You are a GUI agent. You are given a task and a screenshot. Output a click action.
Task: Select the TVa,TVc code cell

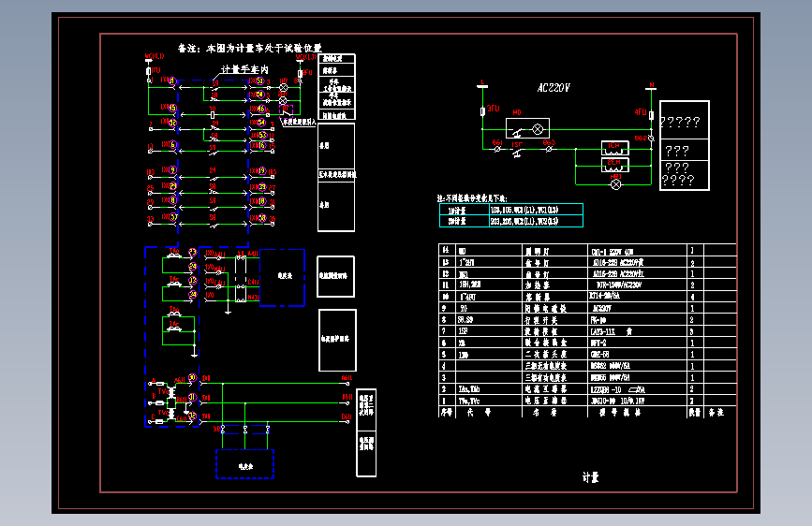click(x=488, y=401)
